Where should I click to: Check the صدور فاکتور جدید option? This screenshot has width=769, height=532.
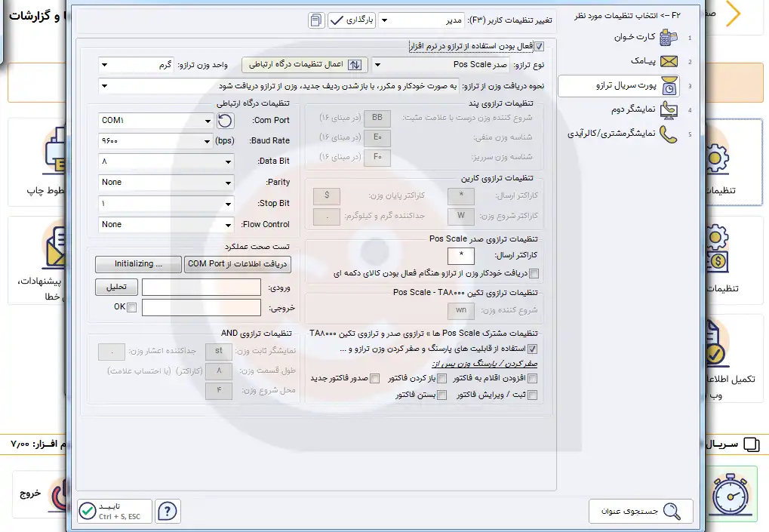tap(374, 378)
